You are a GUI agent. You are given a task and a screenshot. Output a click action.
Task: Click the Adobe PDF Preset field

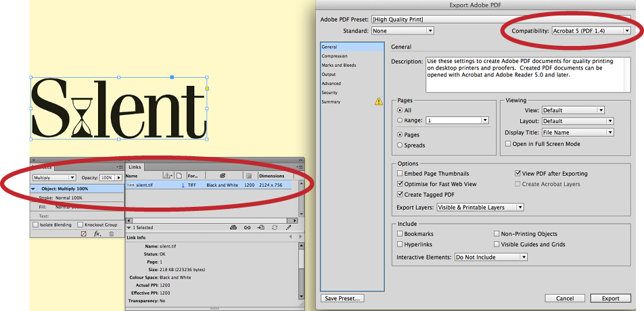(501, 20)
